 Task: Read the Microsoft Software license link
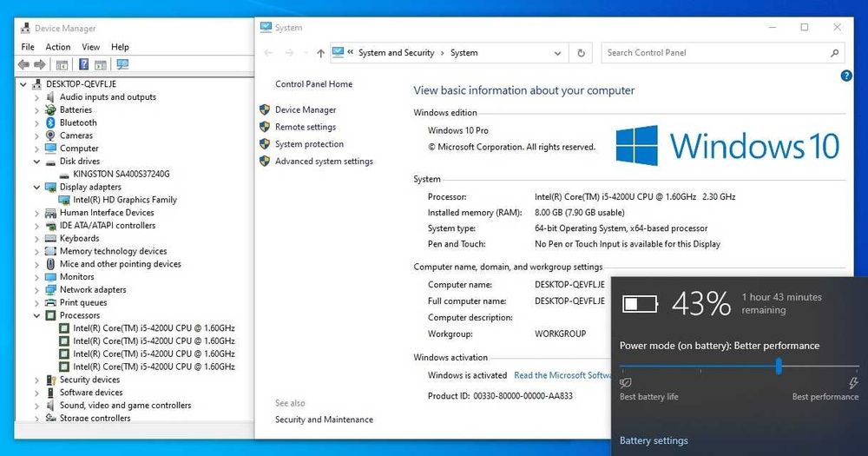point(562,375)
